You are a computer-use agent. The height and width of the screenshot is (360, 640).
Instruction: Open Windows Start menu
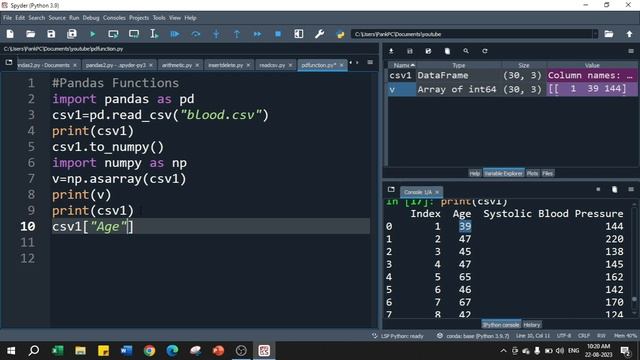tap(11, 351)
